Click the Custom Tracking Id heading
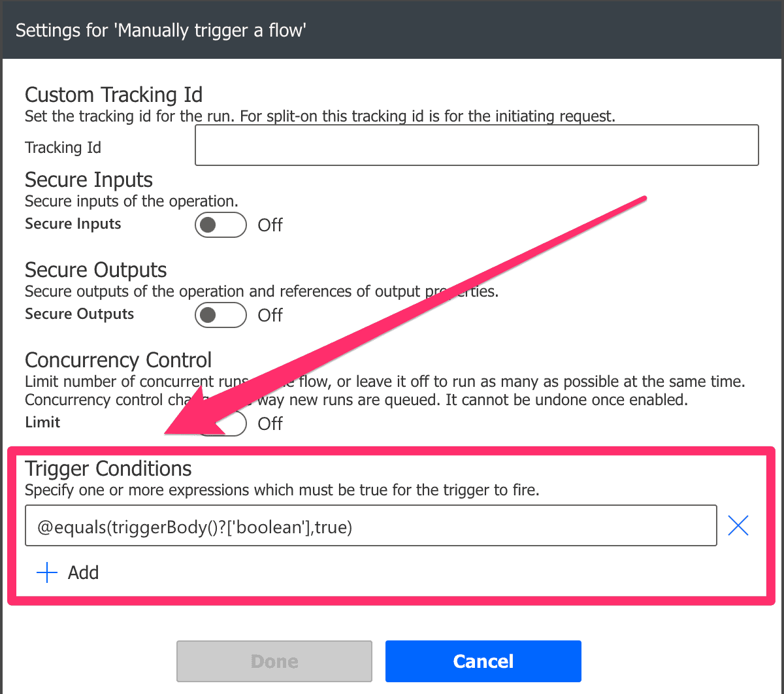The image size is (784, 694). tap(114, 95)
